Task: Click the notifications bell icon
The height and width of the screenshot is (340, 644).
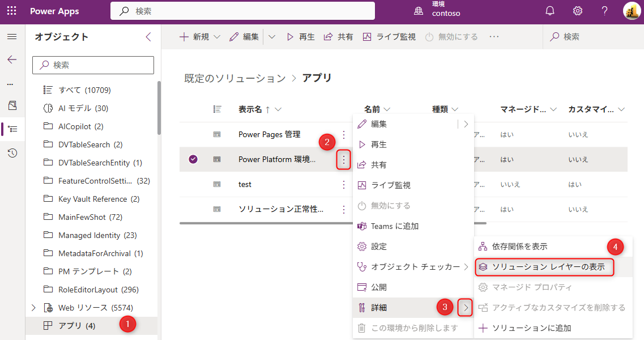Action: pyautogui.click(x=549, y=11)
